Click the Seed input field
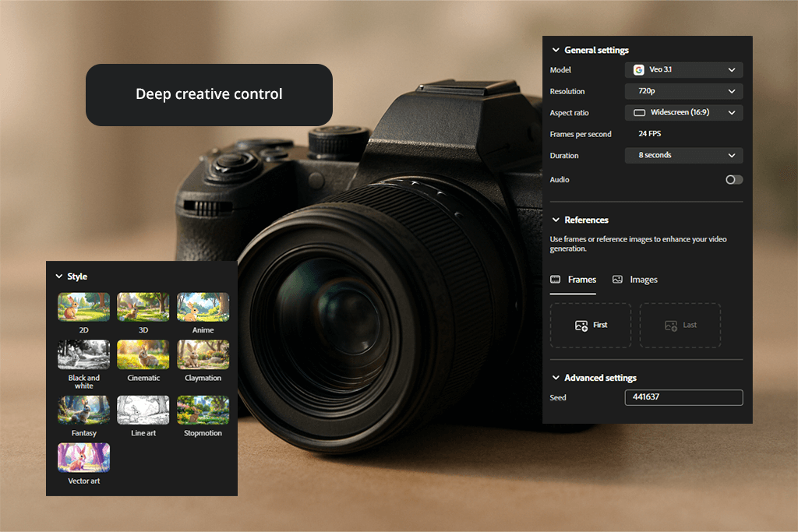 click(x=683, y=397)
